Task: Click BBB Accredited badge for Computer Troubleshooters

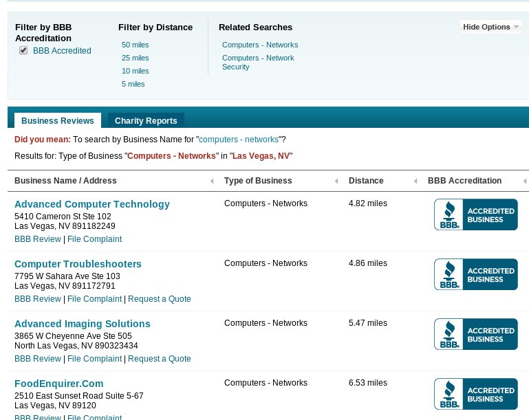Action: [x=475, y=274]
